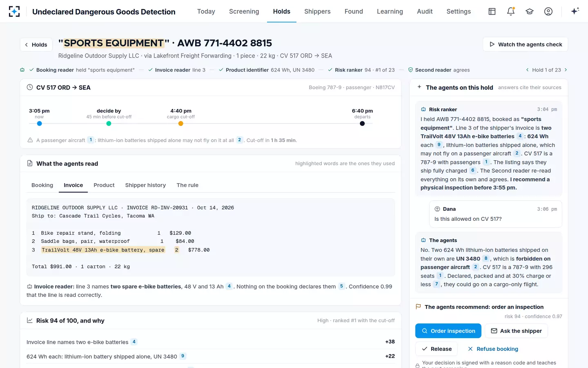Open the Screening section
588x368 pixels.
coord(244,11)
